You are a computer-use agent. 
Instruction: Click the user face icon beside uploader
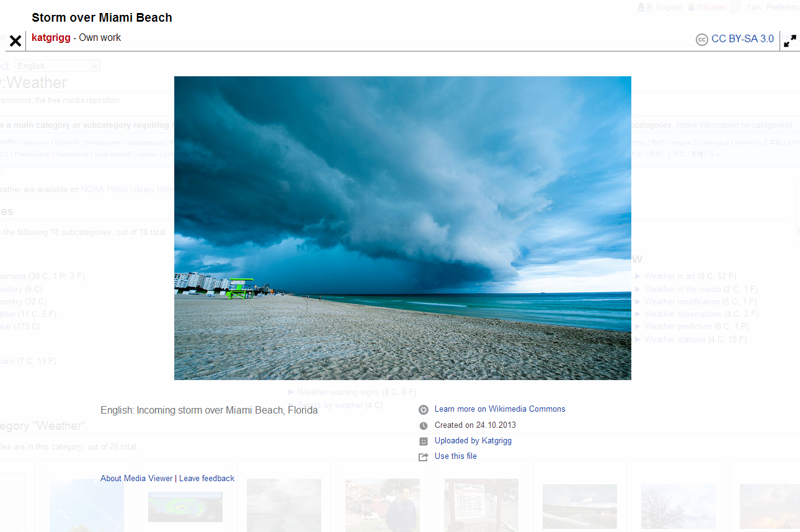coord(424,441)
